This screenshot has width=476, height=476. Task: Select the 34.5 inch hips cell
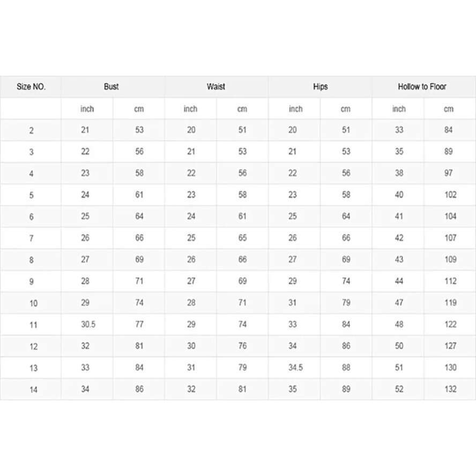pos(295,368)
